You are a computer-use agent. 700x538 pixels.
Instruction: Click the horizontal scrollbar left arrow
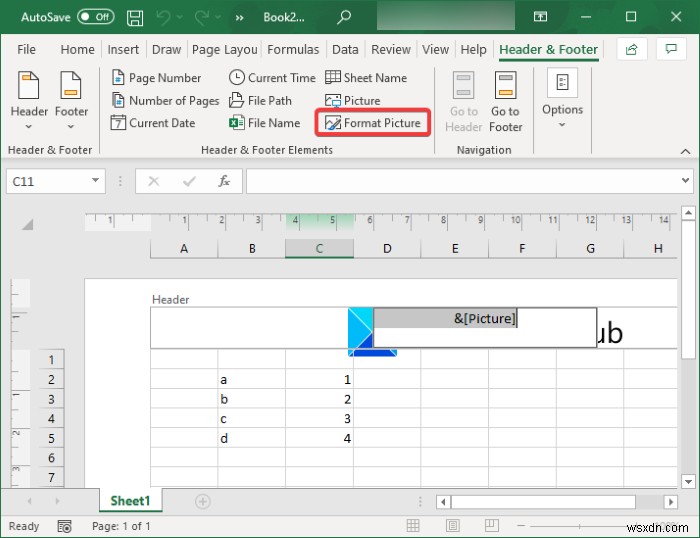[443, 502]
